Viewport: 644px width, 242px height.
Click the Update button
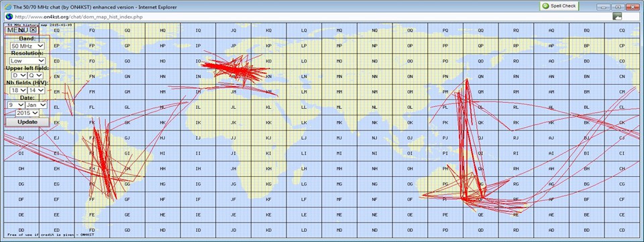pos(27,122)
